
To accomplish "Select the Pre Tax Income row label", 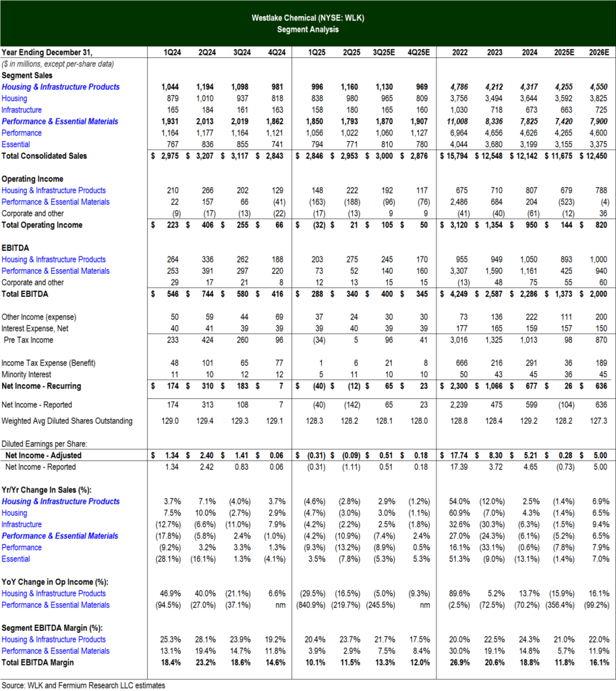I will tap(28, 340).
